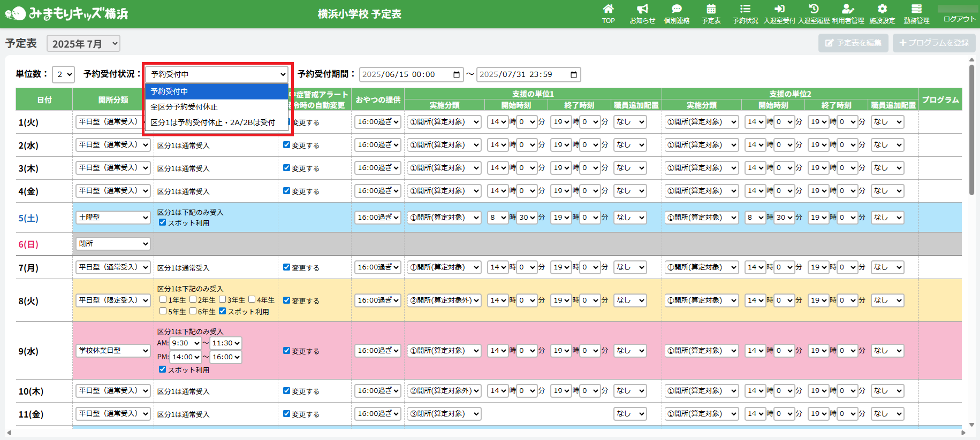Viewport: 980px width, 440px height.
Task: Click the お知らせ megaphone icon
Action: pos(642,9)
